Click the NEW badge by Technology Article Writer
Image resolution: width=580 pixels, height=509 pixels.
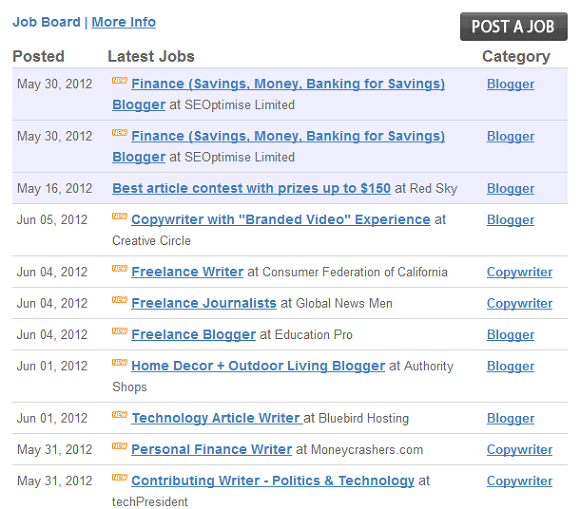(119, 415)
